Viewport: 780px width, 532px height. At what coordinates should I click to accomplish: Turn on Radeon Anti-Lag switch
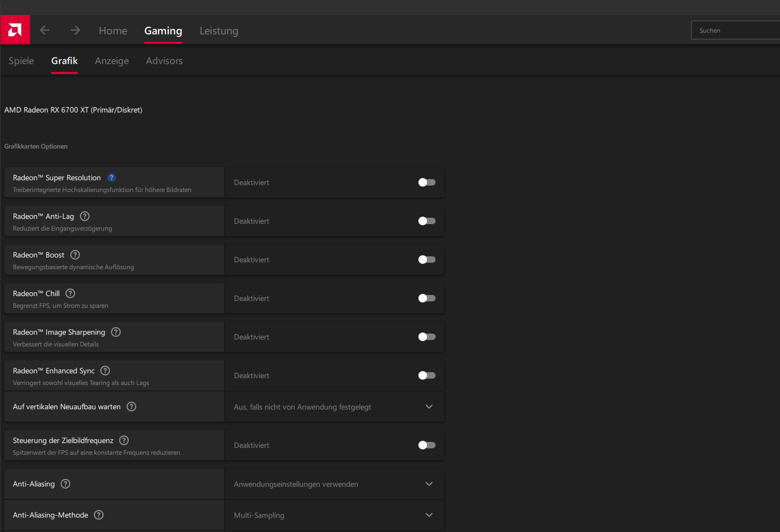coord(427,221)
